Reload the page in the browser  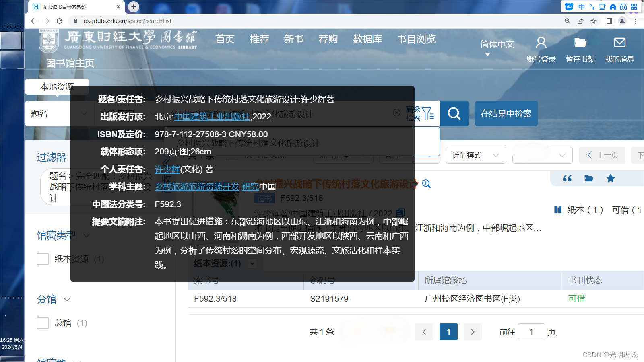[60, 21]
